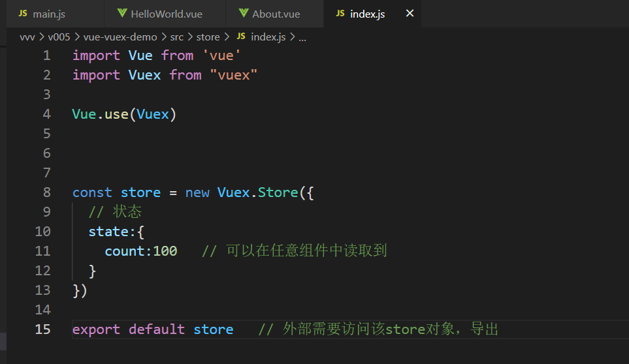Viewport: 629px width, 364px height.
Task: Open the vue-vuex-demo breadcrumb folder
Action: (x=120, y=37)
